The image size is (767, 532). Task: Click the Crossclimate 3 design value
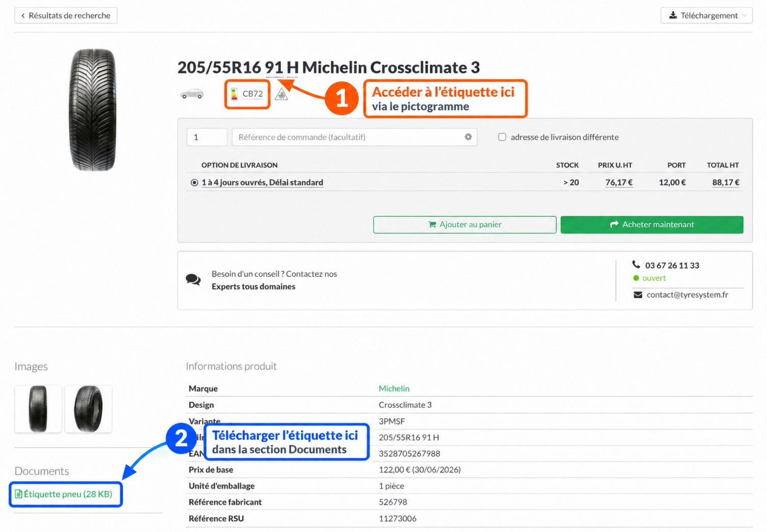coord(405,405)
